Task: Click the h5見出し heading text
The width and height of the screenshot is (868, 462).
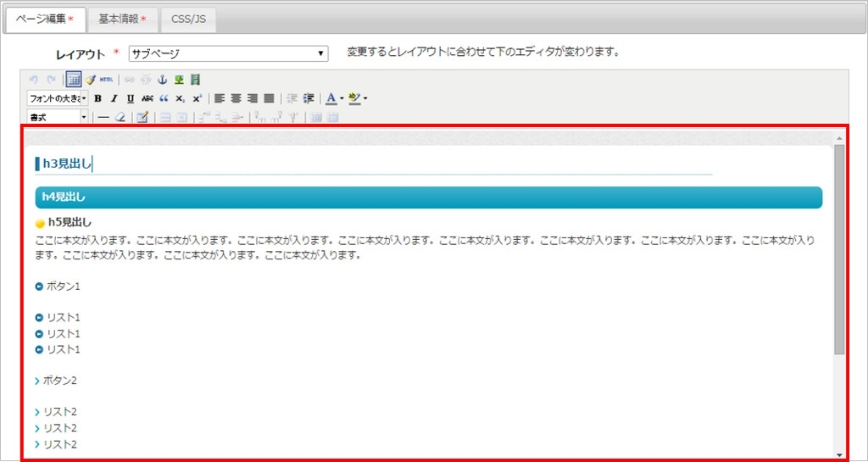Action: [70, 222]
